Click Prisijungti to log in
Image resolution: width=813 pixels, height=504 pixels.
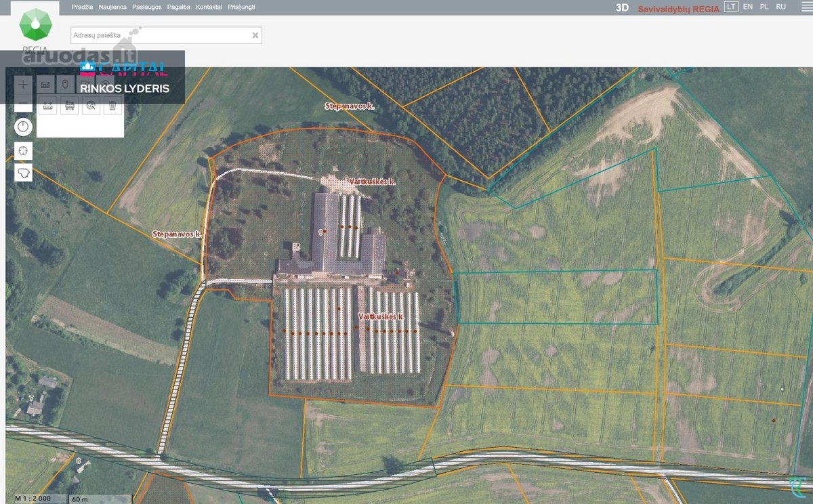(x=241, y=7)
